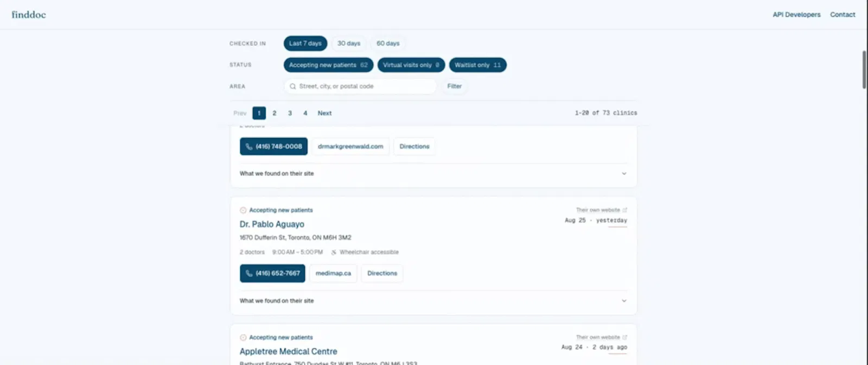
Task: Select the 30 days filter
Action: click(x=349, y=43)
